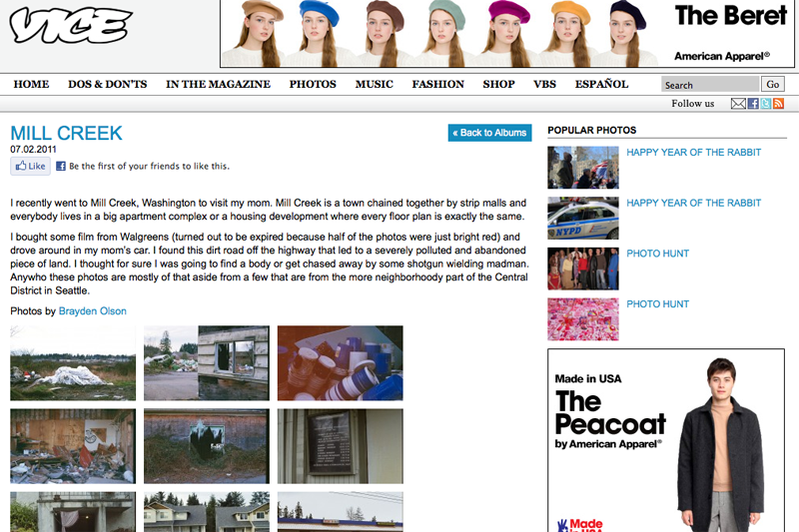Viewport: 799px width, 532px height.
Task: Return via Back to Albums button
Action: 489,133
